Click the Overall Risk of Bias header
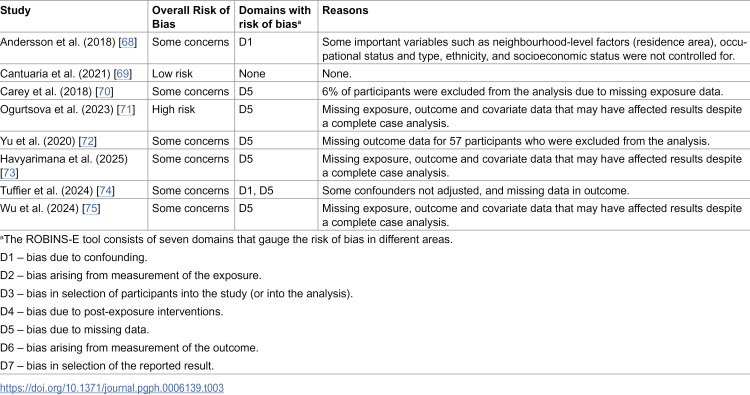Viewport: 750px width, 395px height. click(191, 17)
